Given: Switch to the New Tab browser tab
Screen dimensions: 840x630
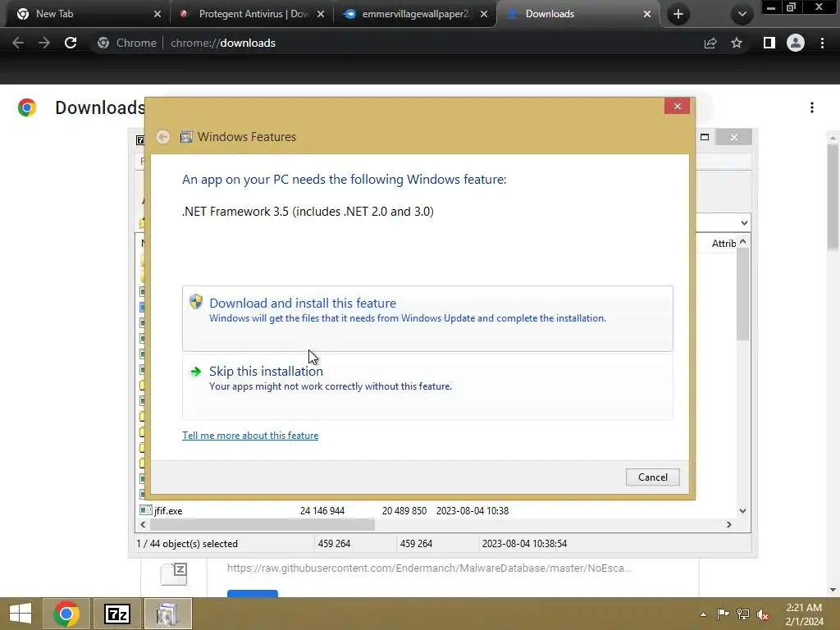Looking at the screenshot, I should pyautogui.click(x=89, y=14).
